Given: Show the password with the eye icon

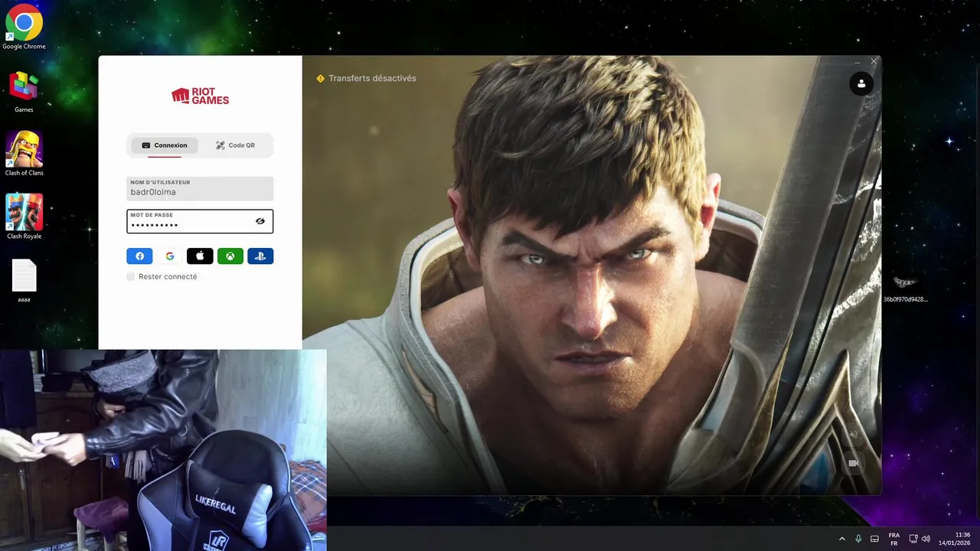Looking at the screenshot, I should point(260,221).
